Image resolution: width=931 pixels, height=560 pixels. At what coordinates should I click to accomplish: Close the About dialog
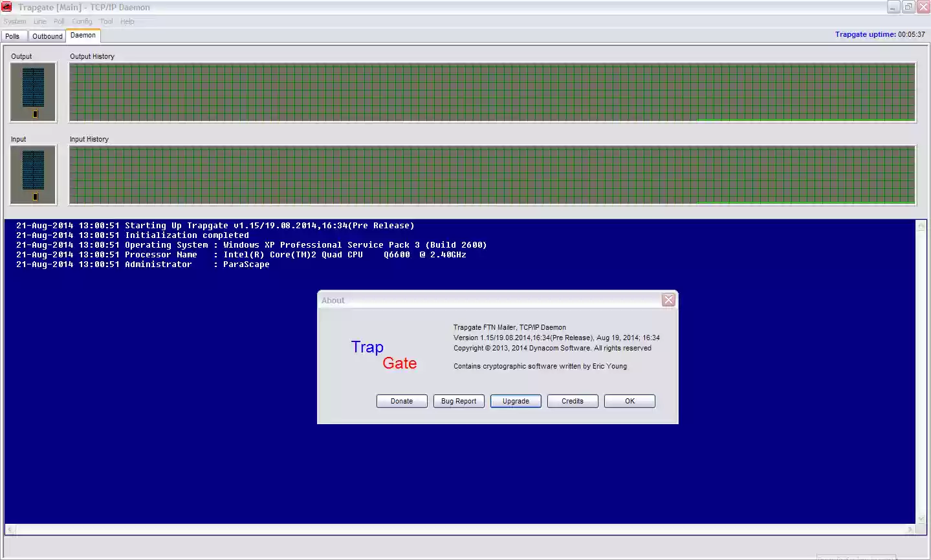coord(668,299)
